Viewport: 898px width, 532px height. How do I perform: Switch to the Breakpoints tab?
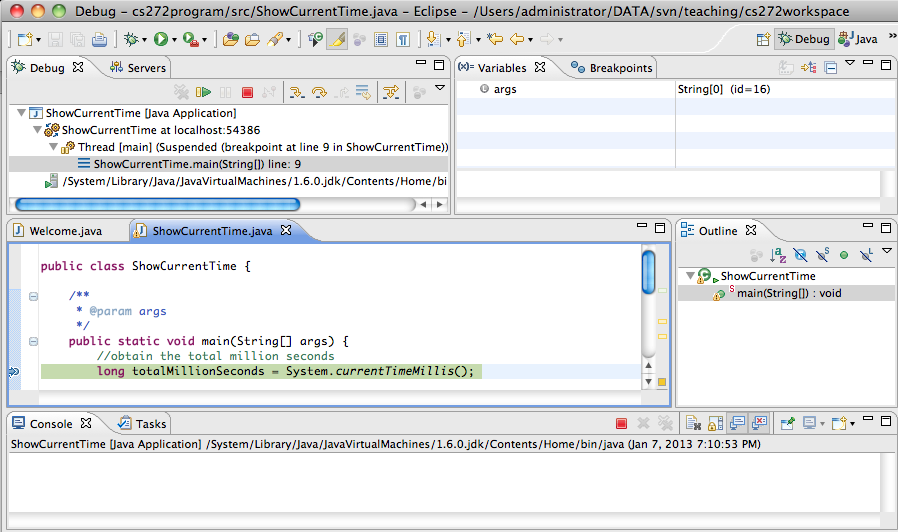pyautogui.click(x=612, y=68)
